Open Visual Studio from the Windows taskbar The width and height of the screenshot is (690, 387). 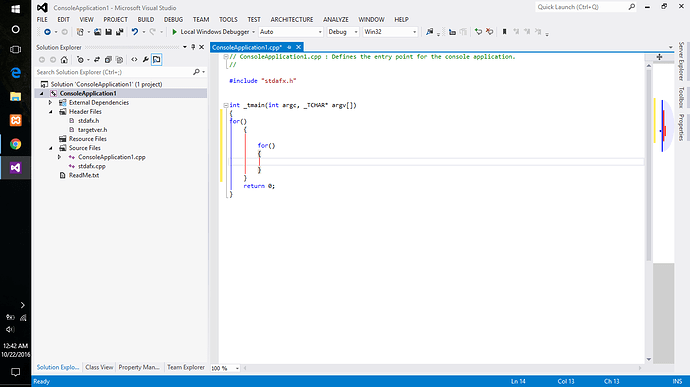pyautogui.click(x=15, y=168)
